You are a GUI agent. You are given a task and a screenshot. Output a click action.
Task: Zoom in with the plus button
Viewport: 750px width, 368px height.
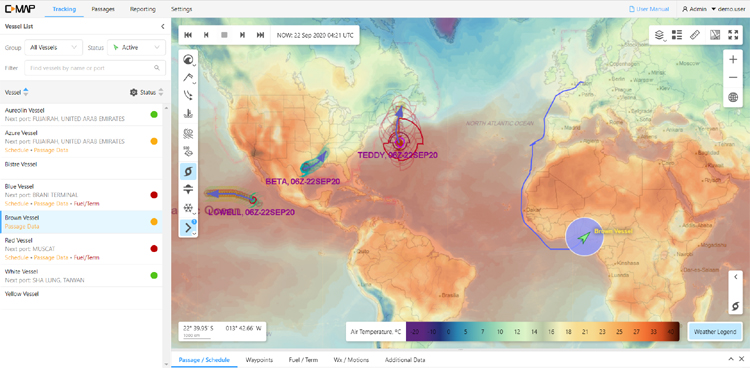point(733,59)
